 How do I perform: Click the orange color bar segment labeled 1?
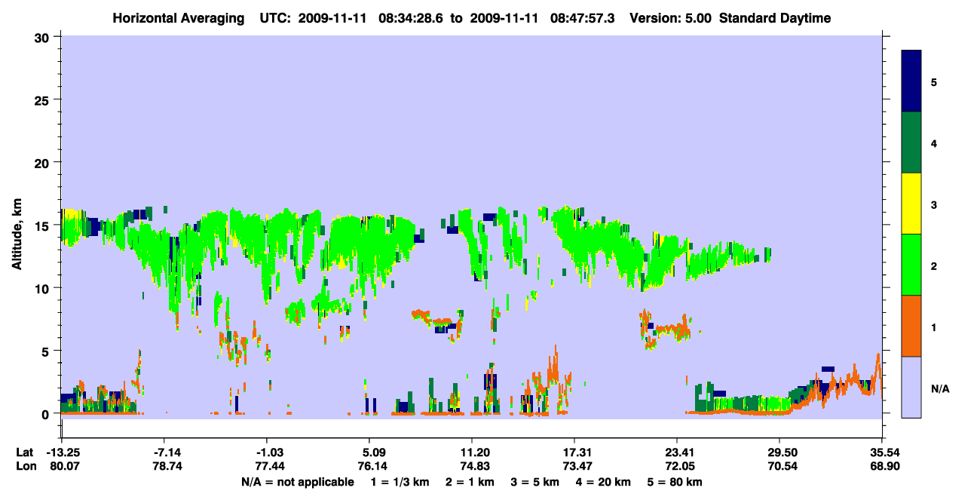click(x=911, y=326)
